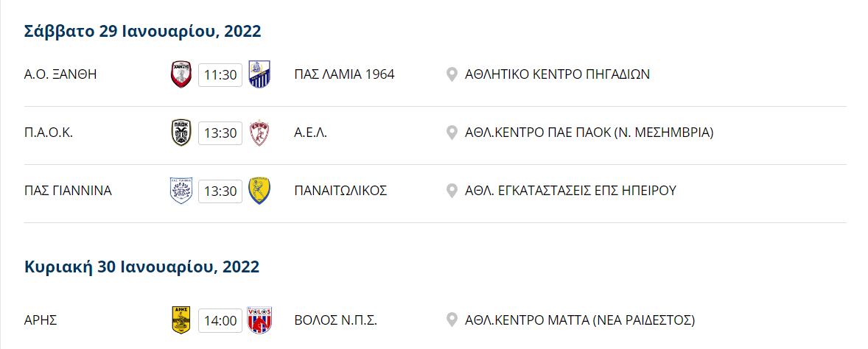Click the Α.Ε.Λ. maroon crest
Viewport: 868px width, 349px height.
coord(259,133)
